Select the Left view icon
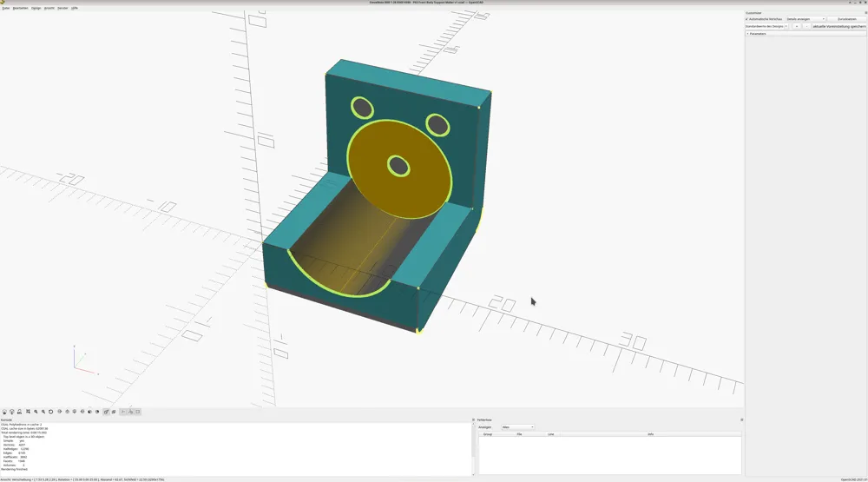This screenshot has width=868, height=482. pos(82,412)
